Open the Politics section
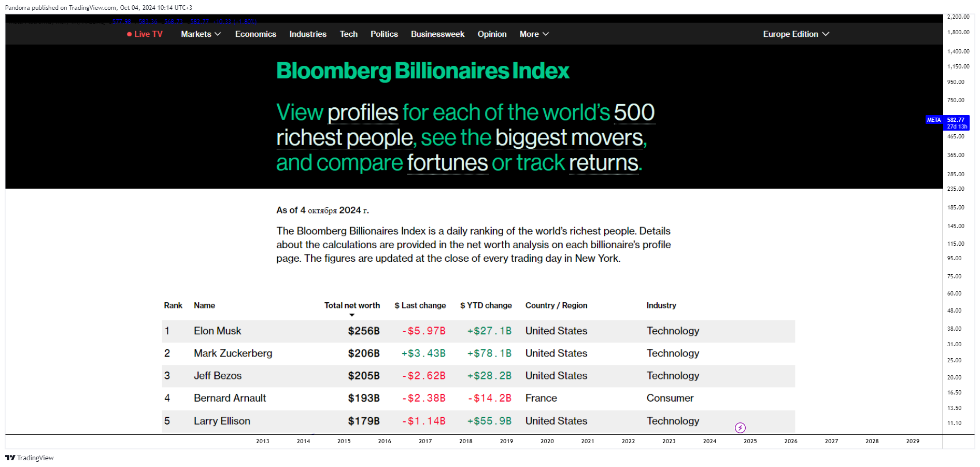980x467 pixels. 384,34
